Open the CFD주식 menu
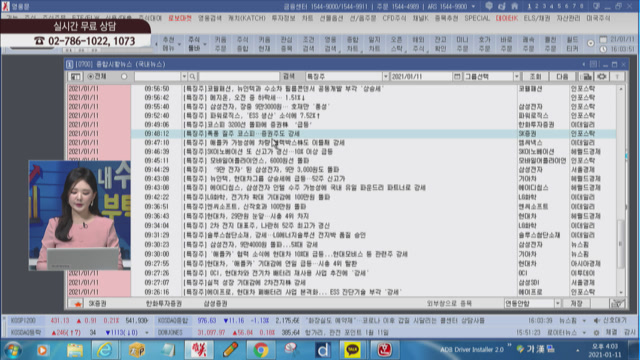Screen dimensions: 640x360 394,18
